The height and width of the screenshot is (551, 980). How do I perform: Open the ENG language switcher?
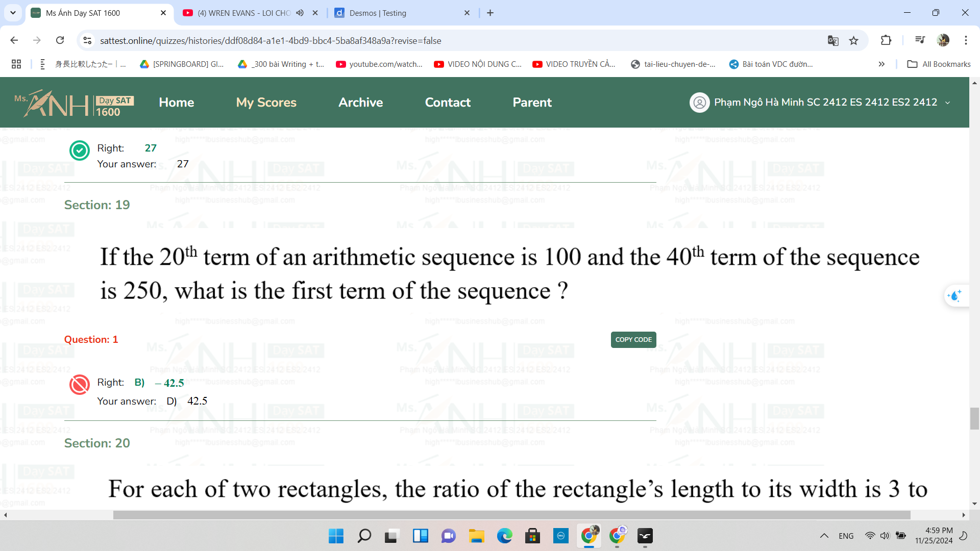[x=846, y=536]
